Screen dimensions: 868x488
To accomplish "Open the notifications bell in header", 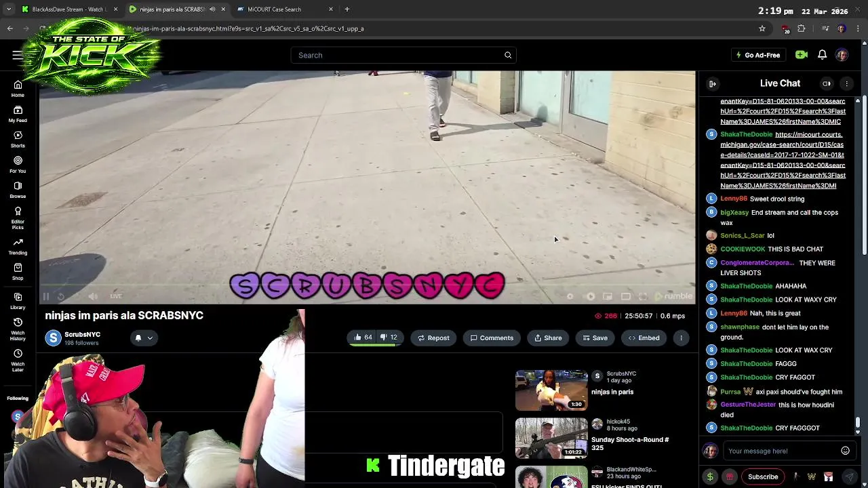I will click(822, 55).
